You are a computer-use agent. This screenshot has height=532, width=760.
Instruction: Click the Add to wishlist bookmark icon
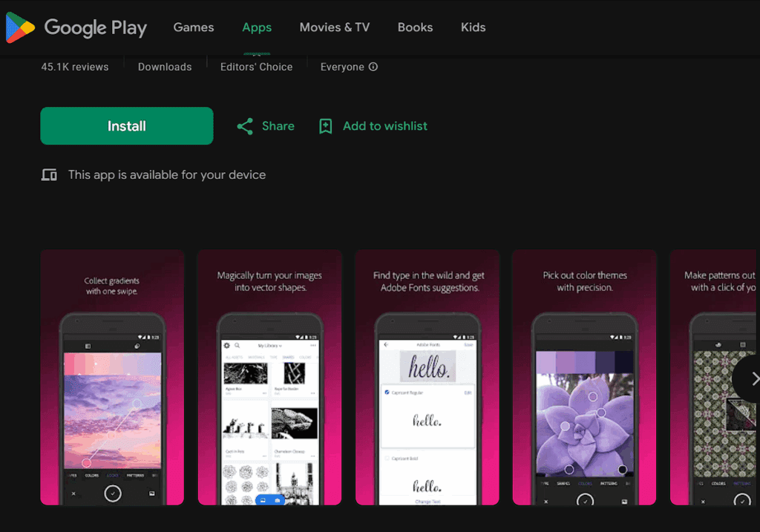325,126
